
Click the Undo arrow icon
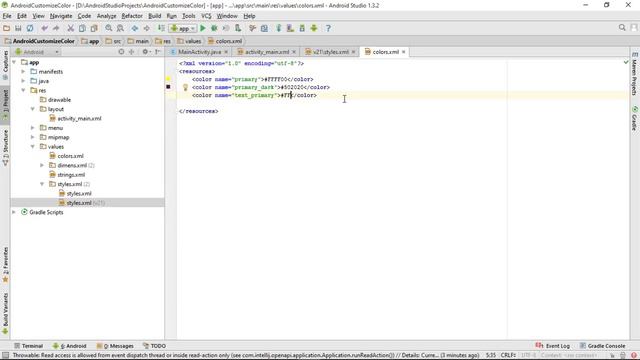pyautogui.click(x=44, y=28)
